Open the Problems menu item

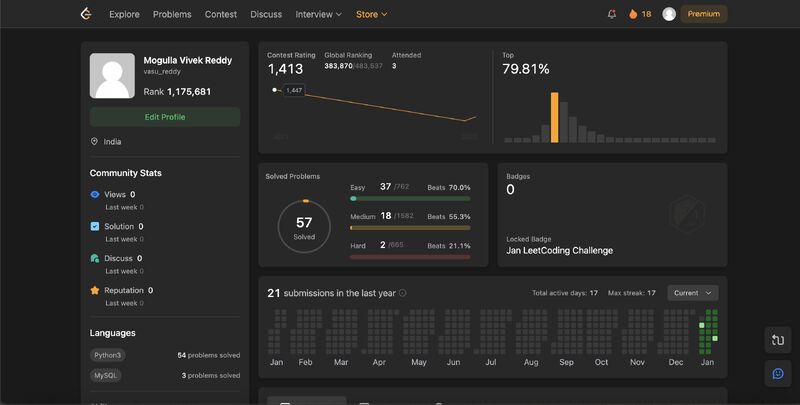(x=172, y=14)
